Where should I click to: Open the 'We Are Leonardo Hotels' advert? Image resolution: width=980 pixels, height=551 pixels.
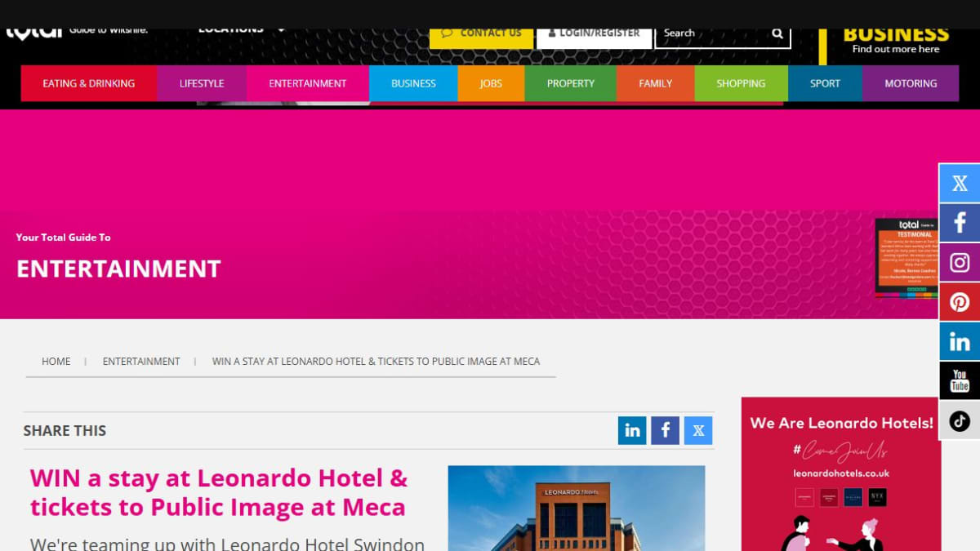[841, 473]
